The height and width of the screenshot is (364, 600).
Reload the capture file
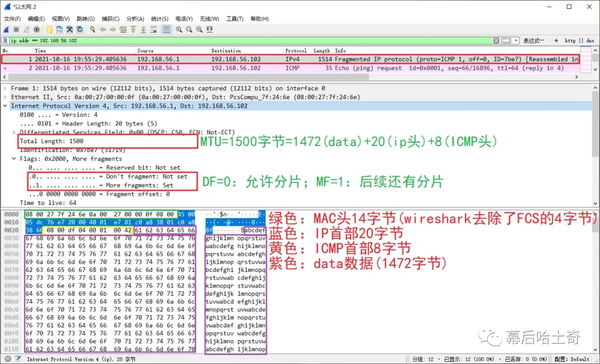(80, 29)
